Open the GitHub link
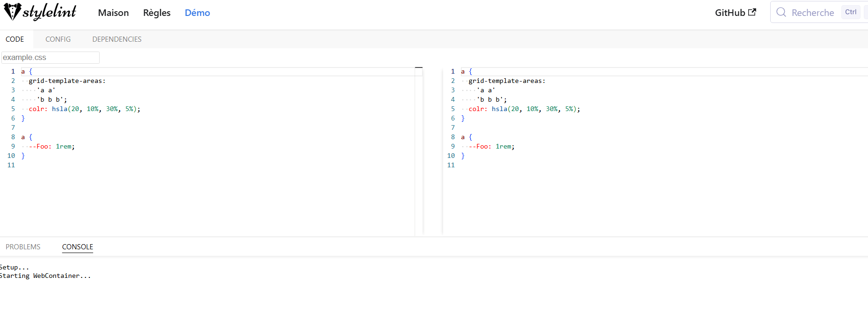Viewport: 868px width, 321px height. tap(729, 13)
